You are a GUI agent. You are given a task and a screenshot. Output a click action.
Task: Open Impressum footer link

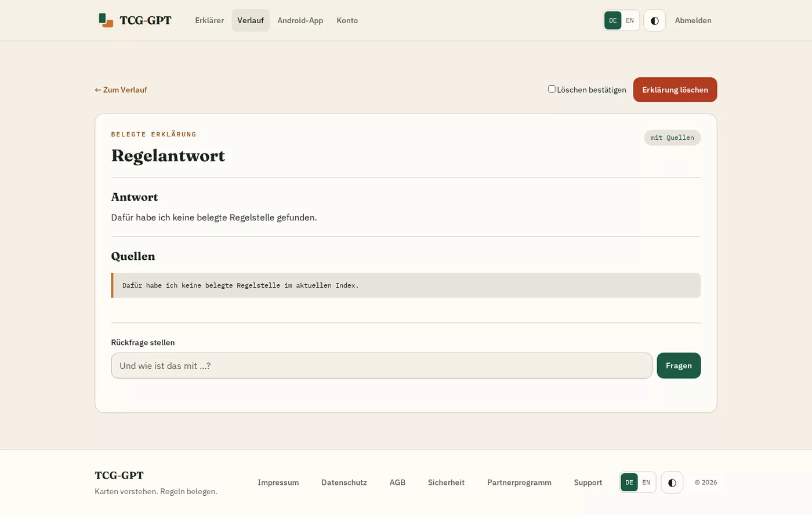tap(278, 483)
